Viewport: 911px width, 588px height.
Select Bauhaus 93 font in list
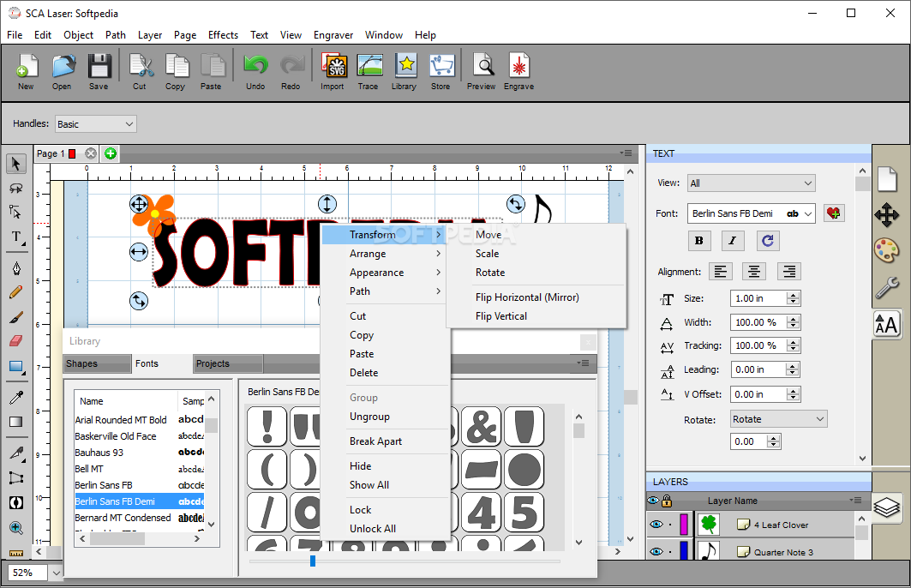[140, 452]
